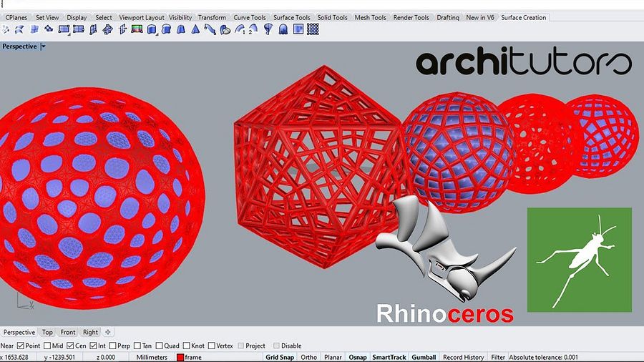The height and width of the screenshot is (362, 644).
Task: Enable the Perp object snap
Action: click(112, 346)
